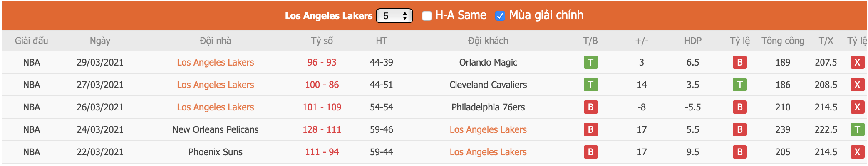Image resolution: width=868 pixels, height=166 pixels.
Task: Click red B result badge in Phoenix Suns row
Action: (590, 152)
